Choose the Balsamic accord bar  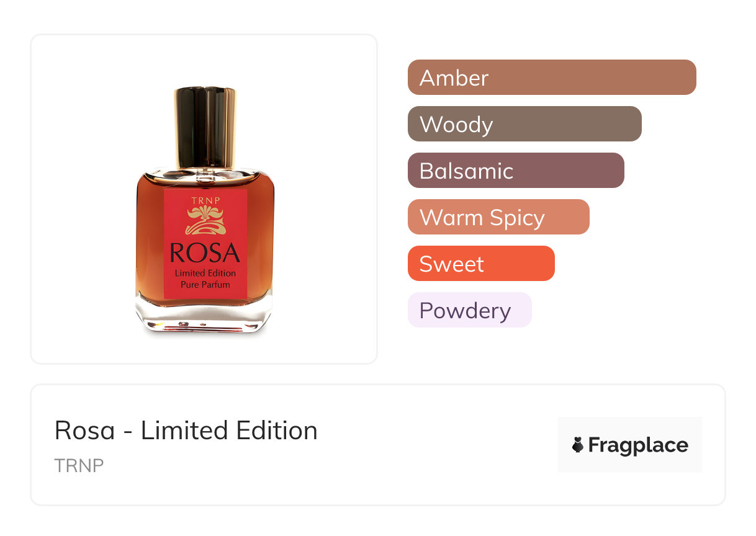coord(515,171)
